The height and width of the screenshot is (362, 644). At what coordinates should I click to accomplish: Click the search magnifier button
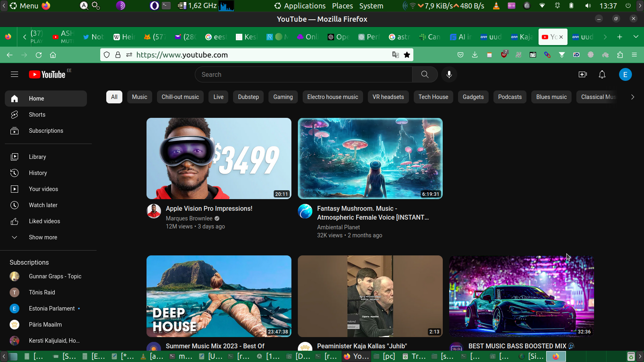[425, 74]
